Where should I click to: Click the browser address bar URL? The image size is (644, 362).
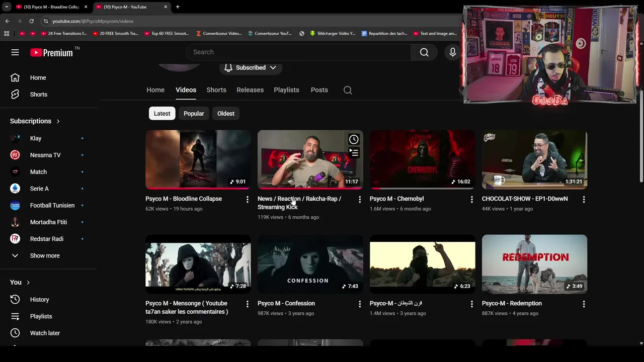point(93,21)
